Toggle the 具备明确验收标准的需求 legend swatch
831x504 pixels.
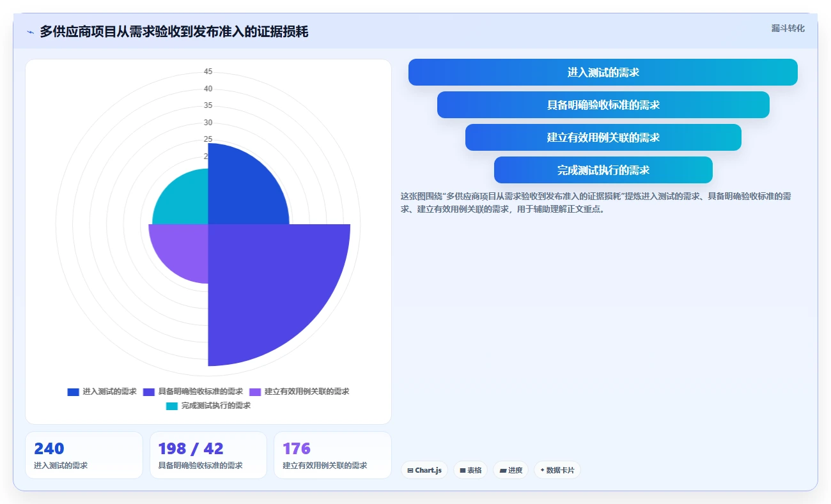pyautogui.click(x=149, y=392)
